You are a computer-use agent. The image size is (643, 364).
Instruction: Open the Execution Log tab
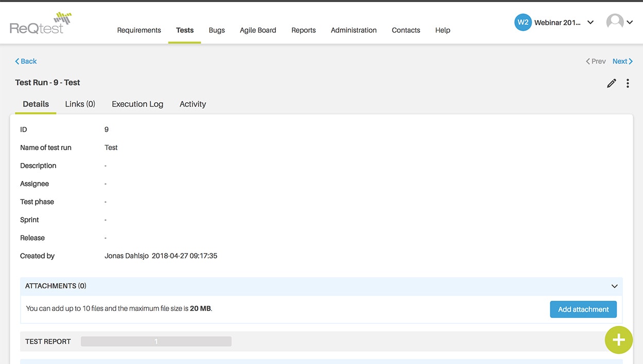pyautogui.click(x=137, y=104)
